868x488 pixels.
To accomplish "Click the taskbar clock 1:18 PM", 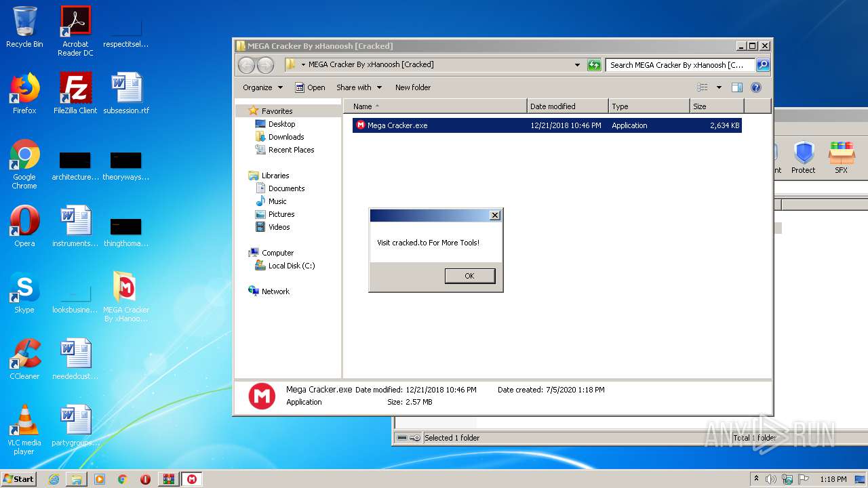I will (833, 479).
